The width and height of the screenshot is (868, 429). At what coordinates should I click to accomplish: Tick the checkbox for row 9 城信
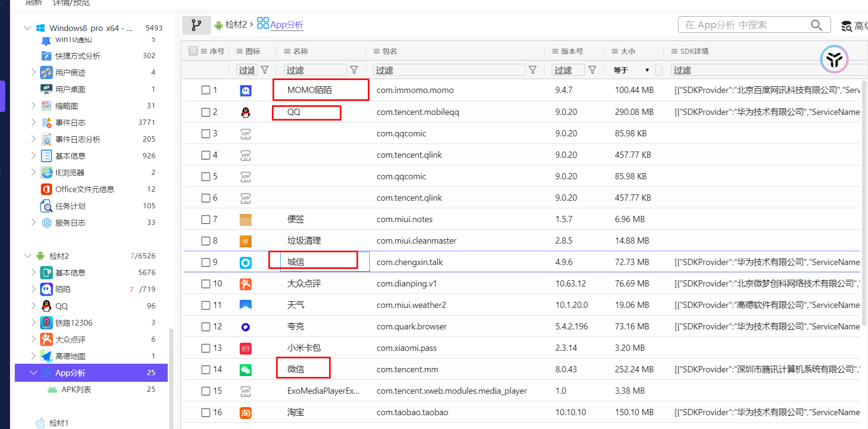[x=206, y=262]
